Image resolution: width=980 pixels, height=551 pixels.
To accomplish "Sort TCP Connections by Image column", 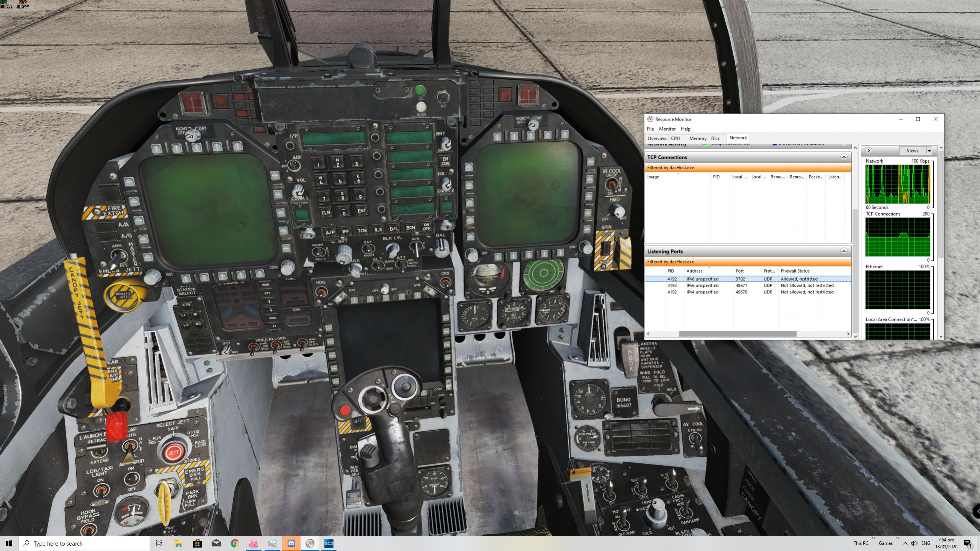I will coord(678,177).
